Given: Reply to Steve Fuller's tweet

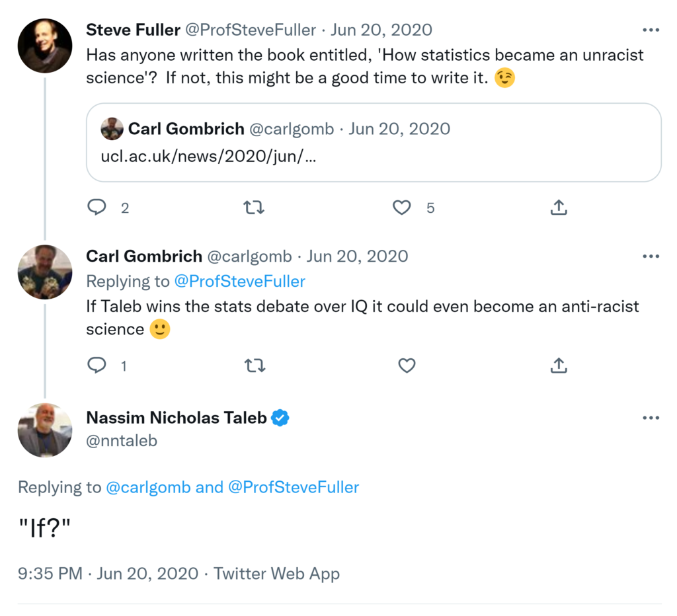Looking at the screenshot, I should (97, 208).
